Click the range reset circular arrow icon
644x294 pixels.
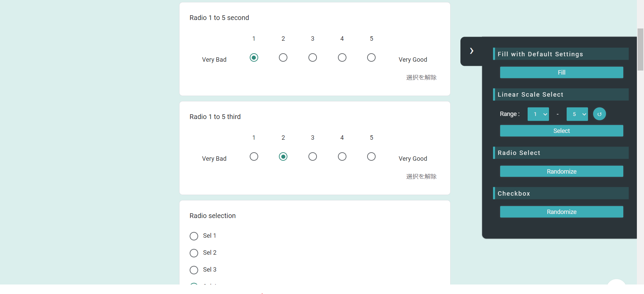pyautogui.click(x=599, y=114)
